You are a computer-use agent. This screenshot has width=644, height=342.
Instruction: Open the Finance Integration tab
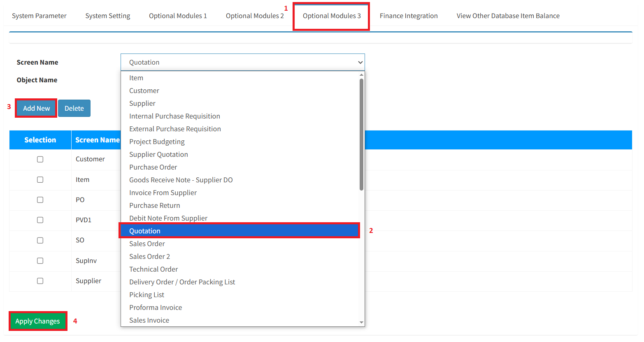[408, 16]
